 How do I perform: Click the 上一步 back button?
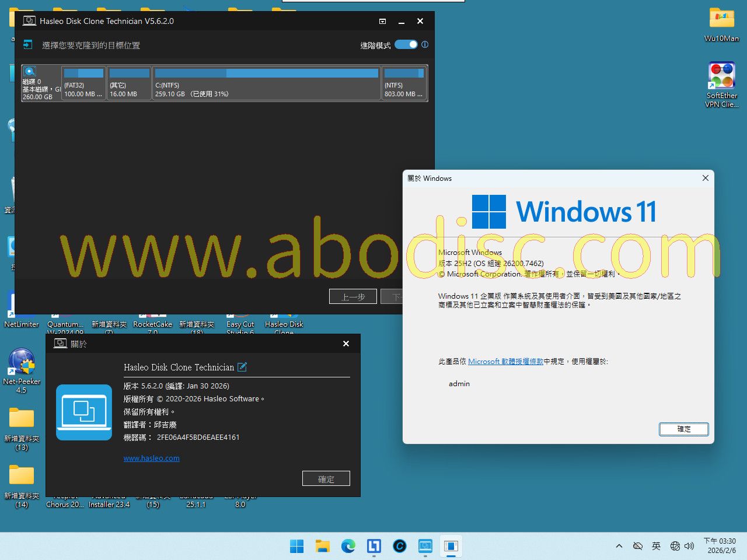click(352, 297)
